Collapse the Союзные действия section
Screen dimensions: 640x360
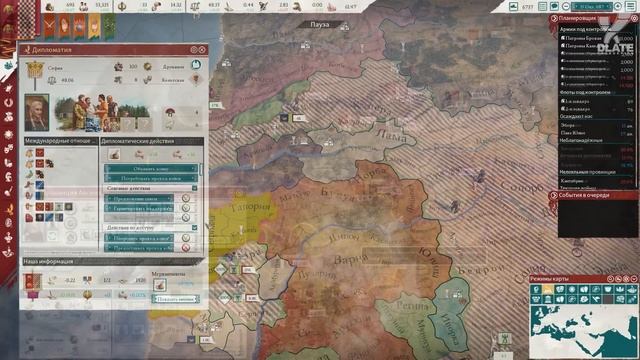click(194, 189)
